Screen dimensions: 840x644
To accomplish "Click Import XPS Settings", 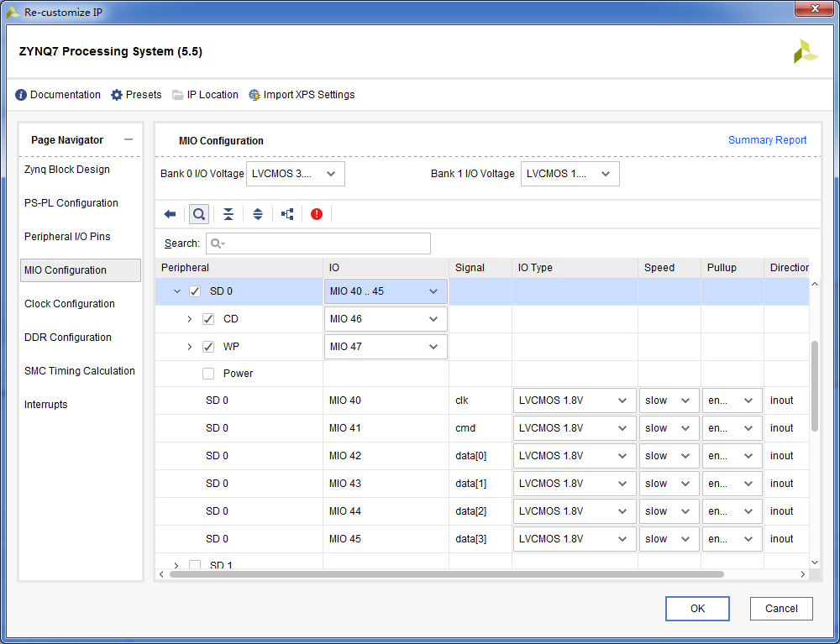I will coord(302,95).
